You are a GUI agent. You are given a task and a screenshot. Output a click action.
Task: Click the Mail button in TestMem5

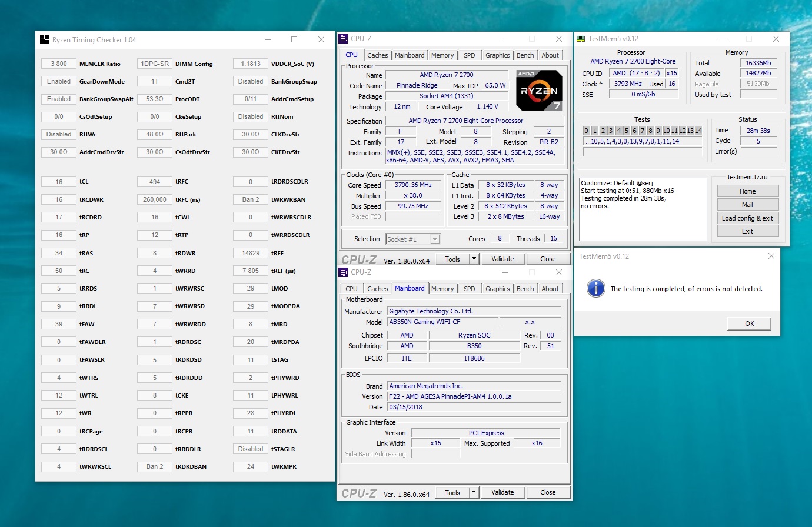pyautogui.click(x=747, y=205)
